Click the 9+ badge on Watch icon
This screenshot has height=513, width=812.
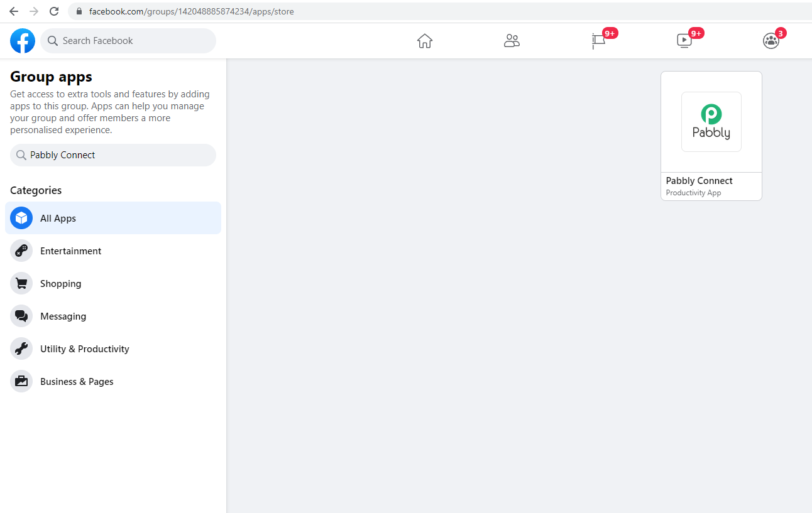coord(696,33)
